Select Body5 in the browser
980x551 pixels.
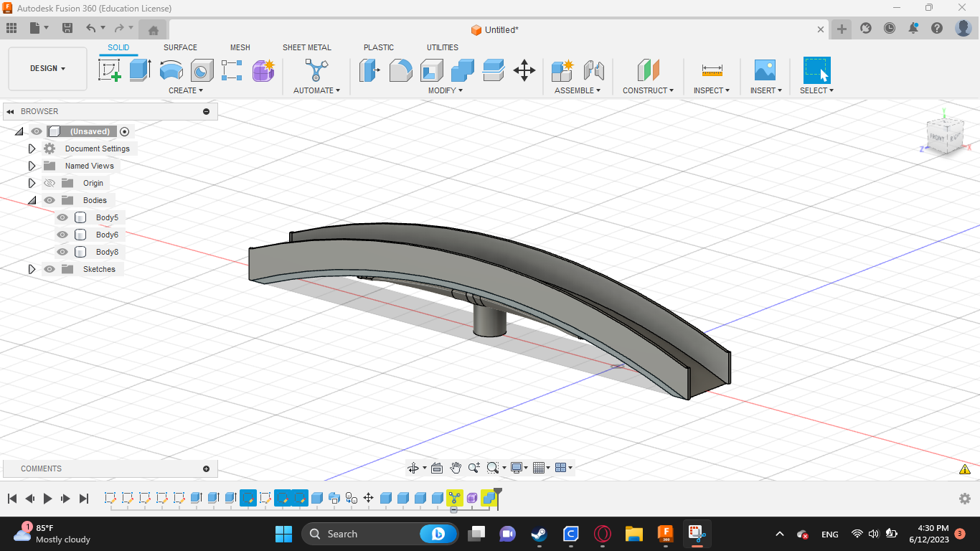coord(107,217)
